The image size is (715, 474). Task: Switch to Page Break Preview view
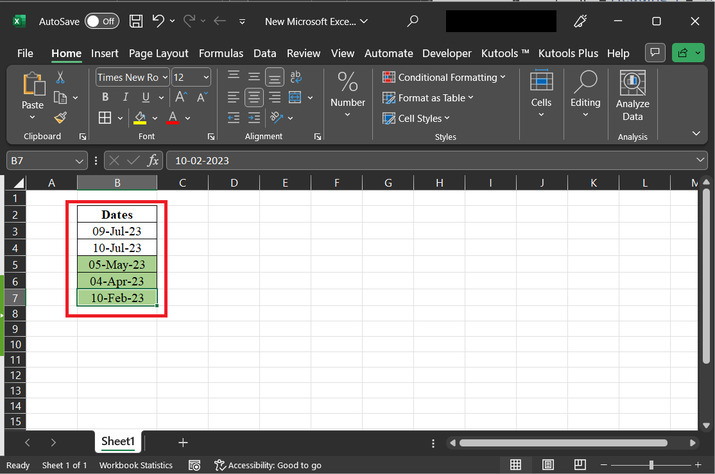click(580, 465)
